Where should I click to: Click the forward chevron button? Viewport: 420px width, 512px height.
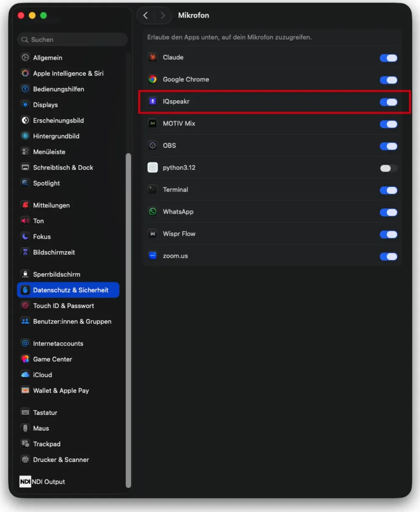coord(163,15)
